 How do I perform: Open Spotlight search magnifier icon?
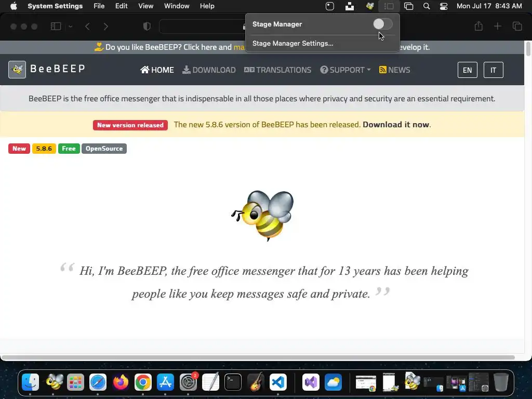coord(427,6)
